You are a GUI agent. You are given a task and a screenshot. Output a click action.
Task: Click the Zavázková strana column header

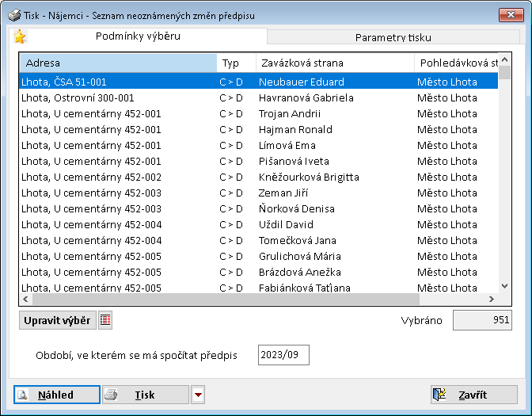click(334, 63)
